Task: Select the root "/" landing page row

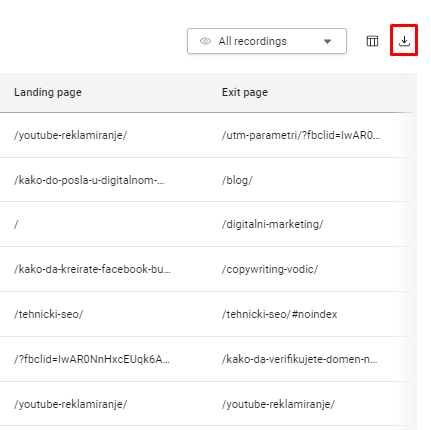Action: click(x=16, y=224)
